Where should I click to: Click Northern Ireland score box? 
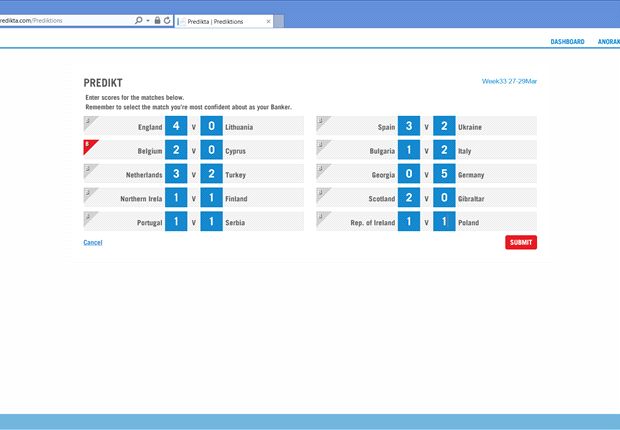pos(176,197)
